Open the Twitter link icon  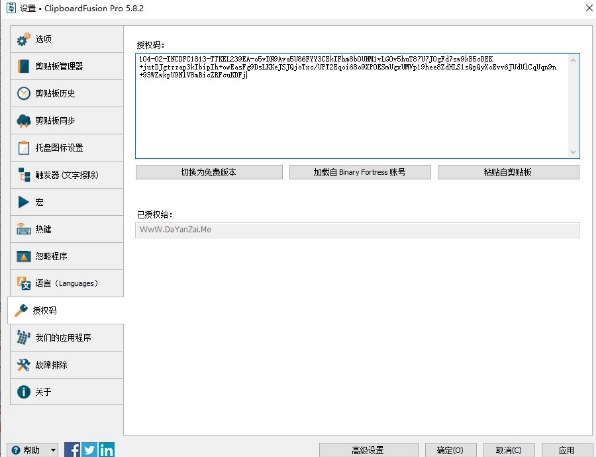coord(89,450)
